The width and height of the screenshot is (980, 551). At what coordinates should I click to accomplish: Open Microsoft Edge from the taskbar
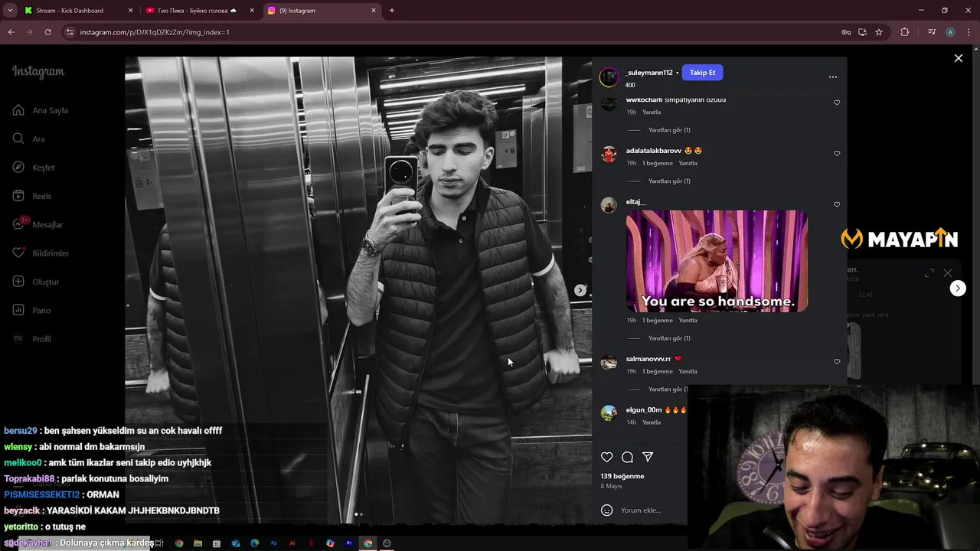(x=254, y=543)
